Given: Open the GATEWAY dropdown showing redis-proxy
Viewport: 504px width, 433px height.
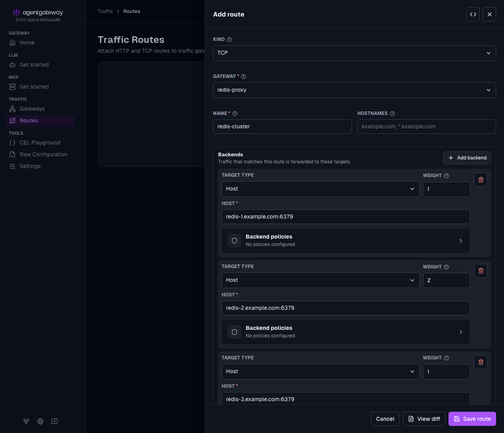Looking at the screenshot, I should click(354, 90).
